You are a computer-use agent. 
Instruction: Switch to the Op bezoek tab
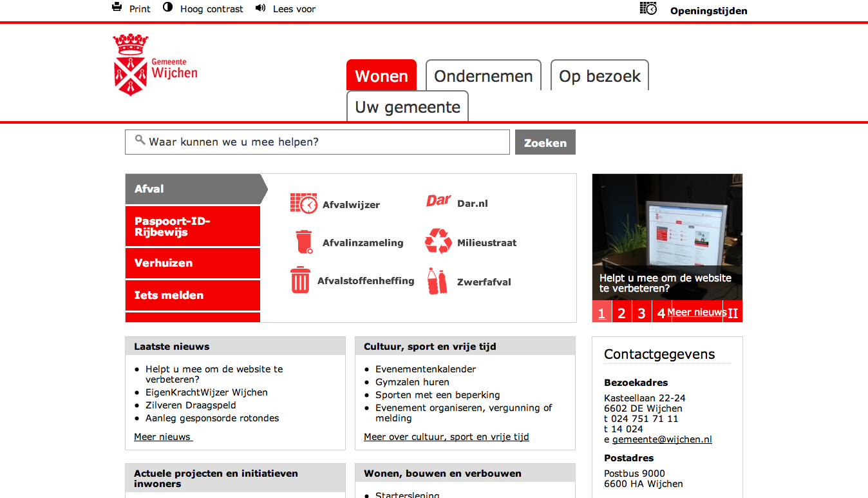599,76
